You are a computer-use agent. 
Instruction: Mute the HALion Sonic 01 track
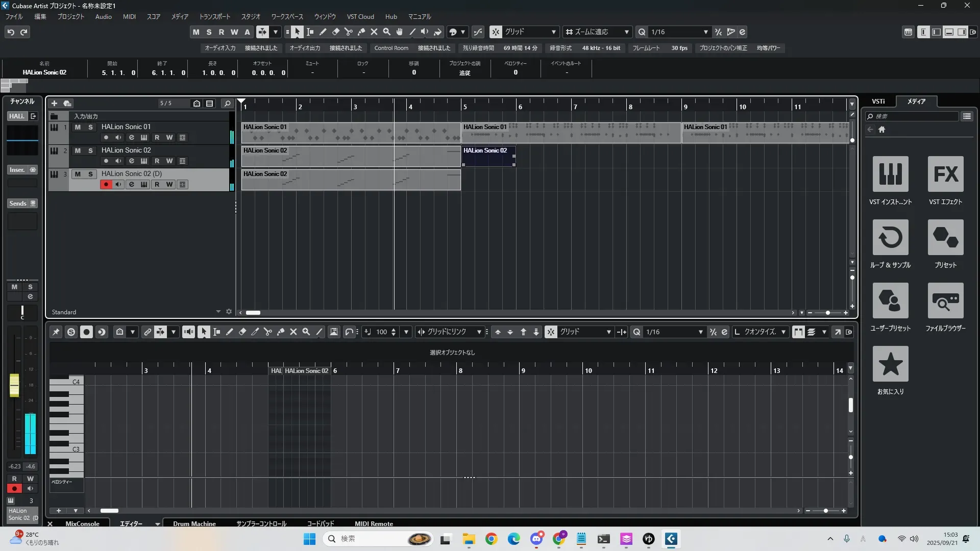click(78, 127)
